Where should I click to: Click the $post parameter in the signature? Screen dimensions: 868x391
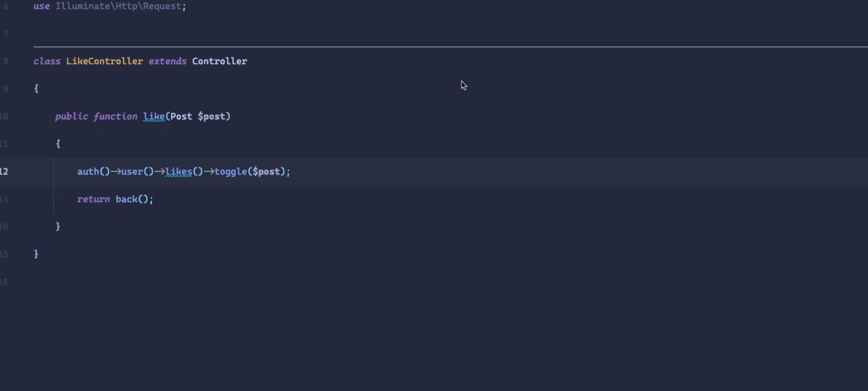[212, 116]
